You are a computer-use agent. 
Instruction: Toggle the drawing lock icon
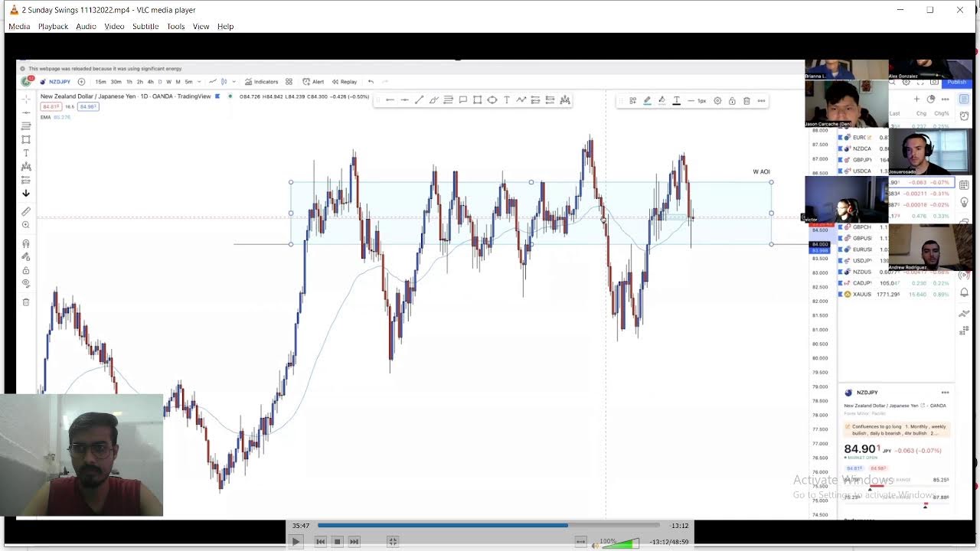point(732,101)
